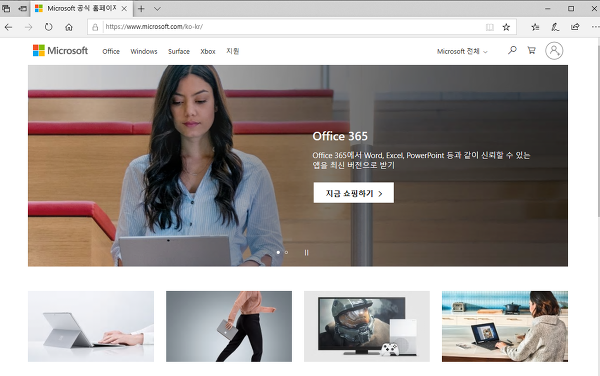
Task: Open the woman carrying Surface thumbnail
Action: coord(229,326)
